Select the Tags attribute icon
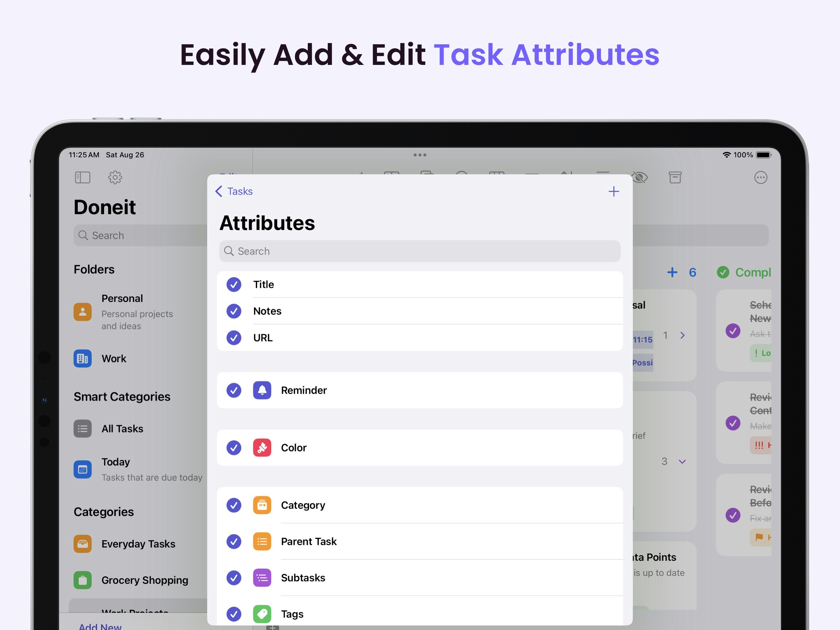Screen dimensions: 840x630 point(262,614)
